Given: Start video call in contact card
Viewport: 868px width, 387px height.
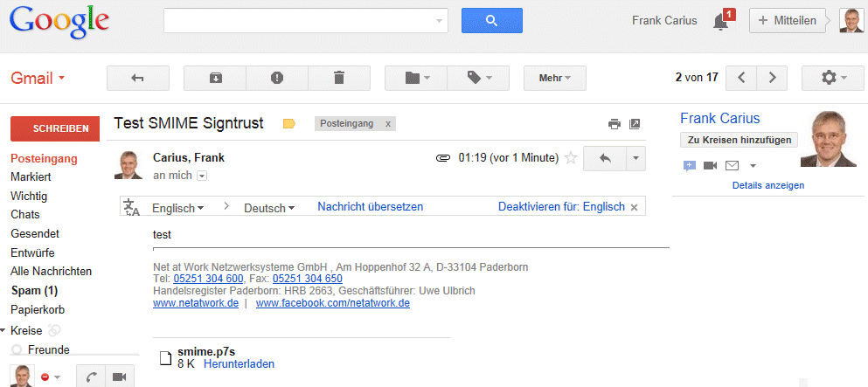Looking at the screenshot, I should pos(711,165).
